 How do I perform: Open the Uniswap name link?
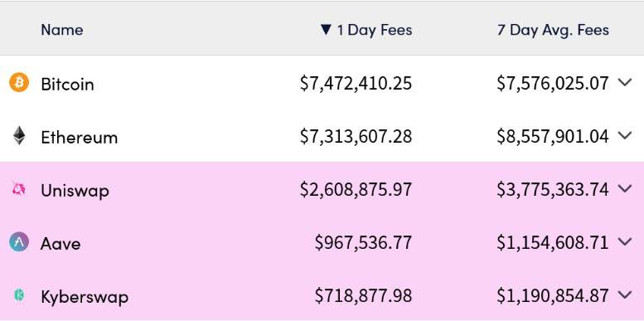click(75, 191)
